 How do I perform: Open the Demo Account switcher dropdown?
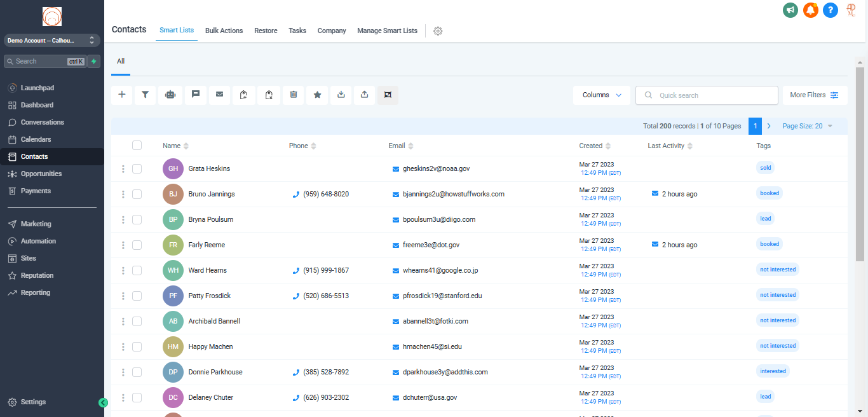[51, 40]
